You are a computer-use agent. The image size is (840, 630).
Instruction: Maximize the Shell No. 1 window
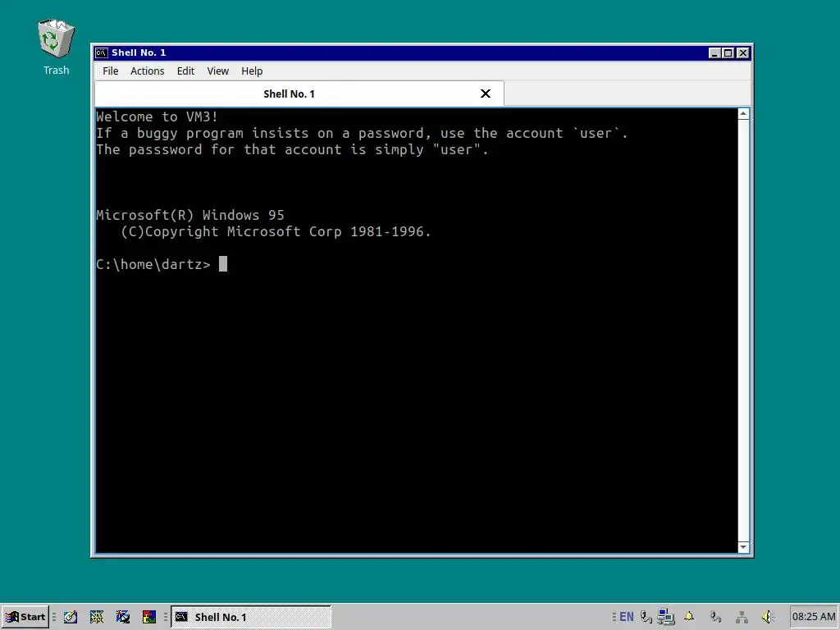click(728, 52)
